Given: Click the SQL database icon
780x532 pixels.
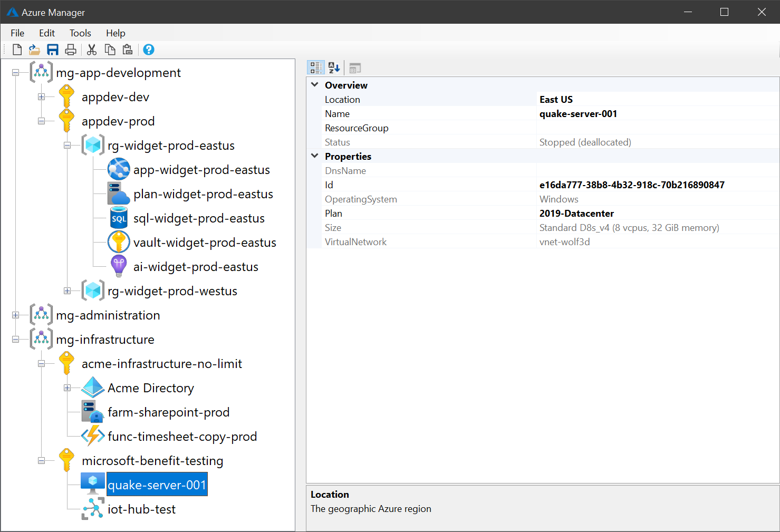Looking at the screenshot, I should coord(119,218).
